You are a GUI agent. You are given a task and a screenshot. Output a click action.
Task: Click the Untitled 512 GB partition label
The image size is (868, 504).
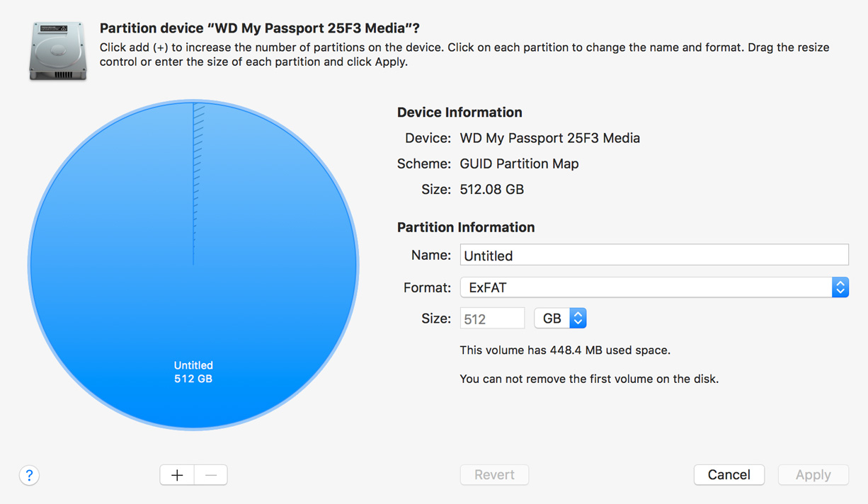point(193,372)
